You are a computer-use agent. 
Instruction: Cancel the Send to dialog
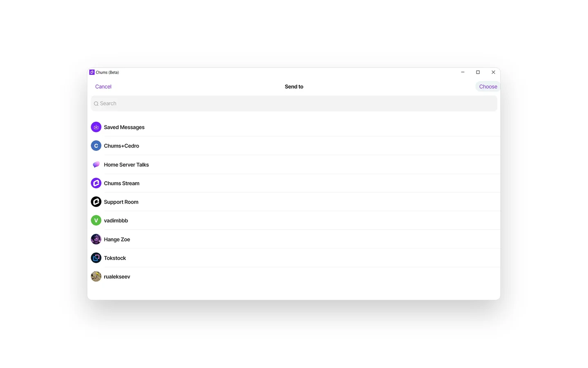tap(103, 87)
